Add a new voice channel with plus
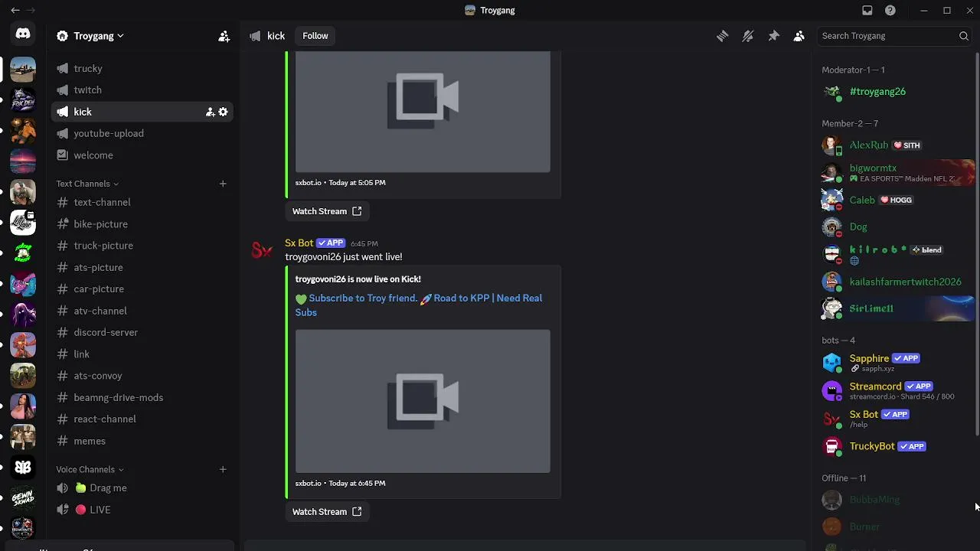 click(223, 469)
